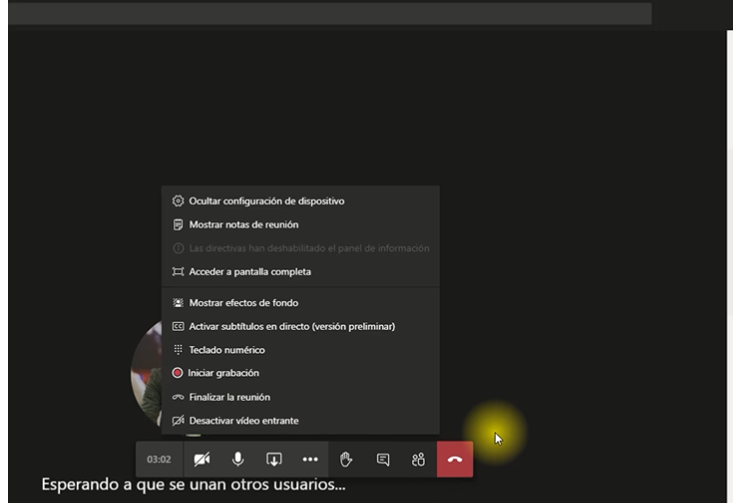Choose Desactivar vídeo entrante

coord(300,421)
